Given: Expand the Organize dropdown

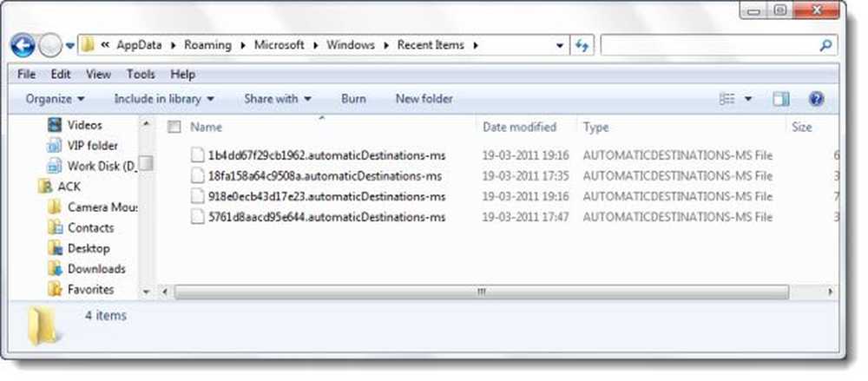Looking at the screenshot, I should pos(56,99).
